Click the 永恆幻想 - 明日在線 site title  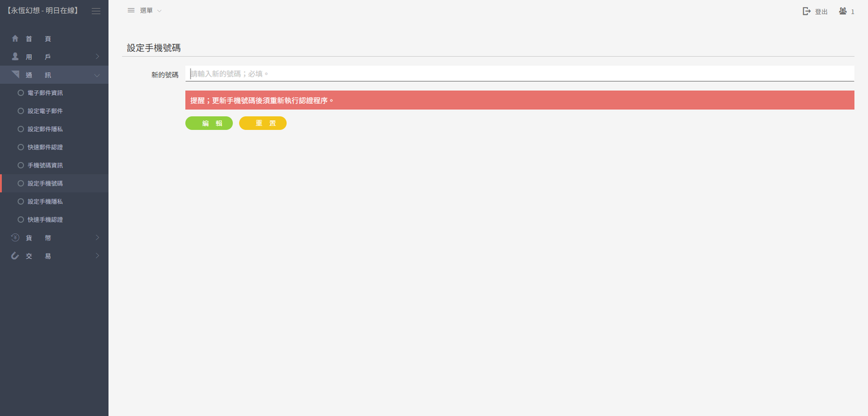(x=43, y=11)
